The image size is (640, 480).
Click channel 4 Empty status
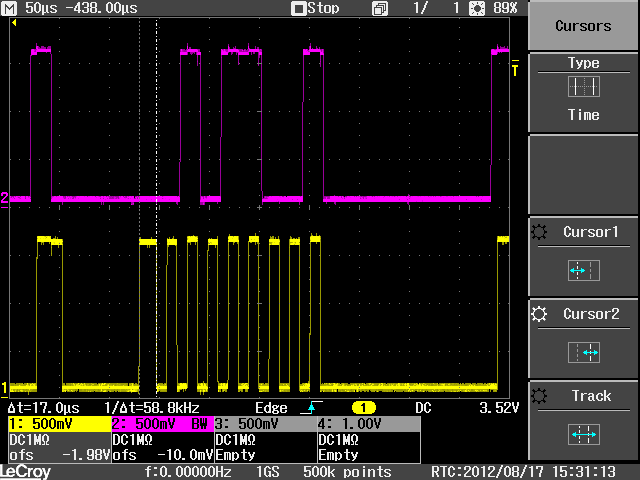[x=338, y=455]
